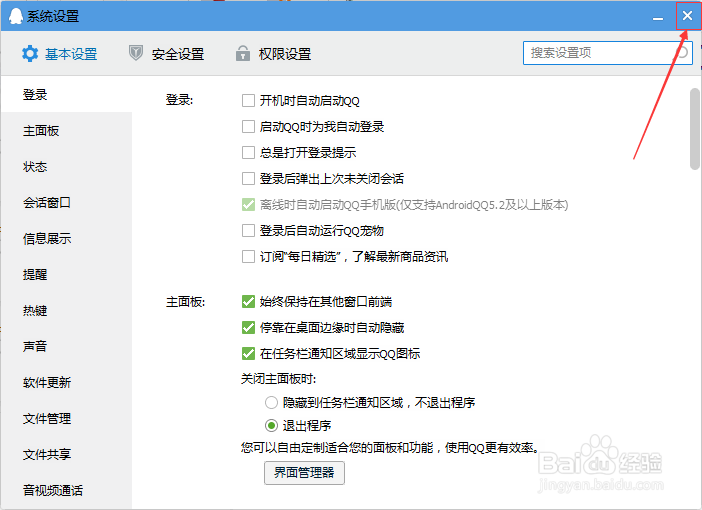Select 音视频通话 in the sidebar
The image size is (702, 510).
tap(66, 490)
